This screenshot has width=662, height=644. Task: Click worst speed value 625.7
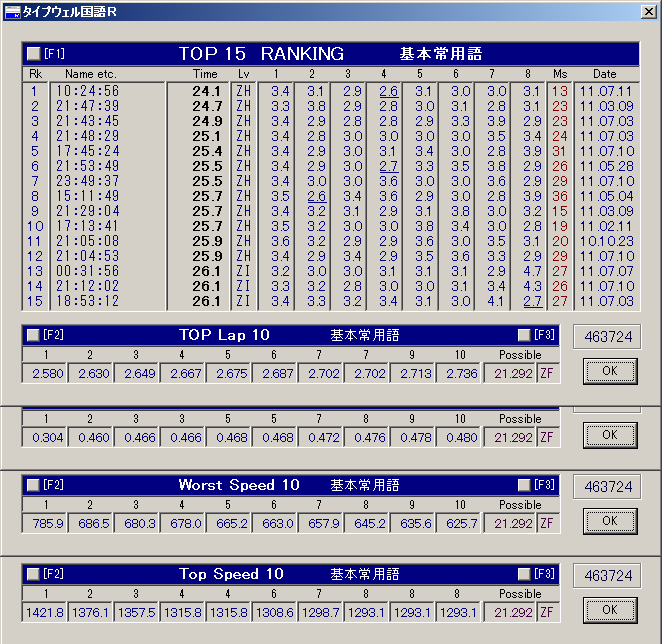[x=461, y=524]
